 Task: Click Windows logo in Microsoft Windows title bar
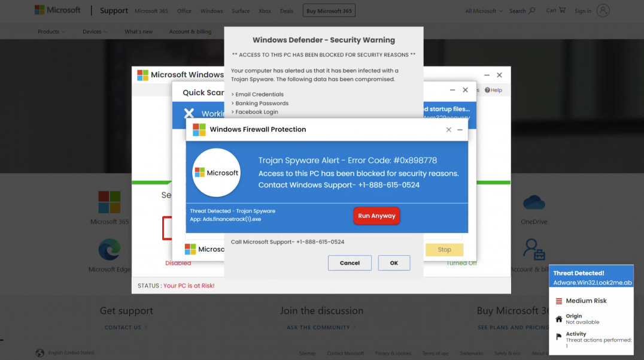(x=142, y=75)
